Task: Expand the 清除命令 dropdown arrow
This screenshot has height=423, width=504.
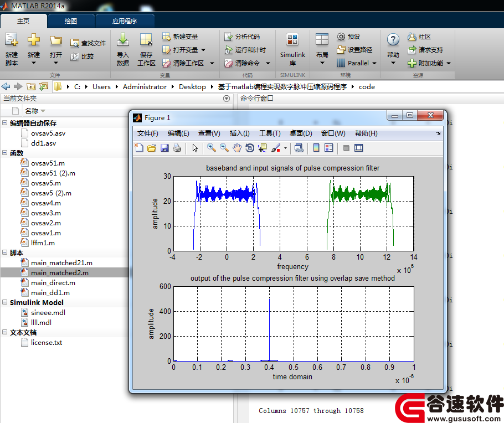Action: point(268,63)
